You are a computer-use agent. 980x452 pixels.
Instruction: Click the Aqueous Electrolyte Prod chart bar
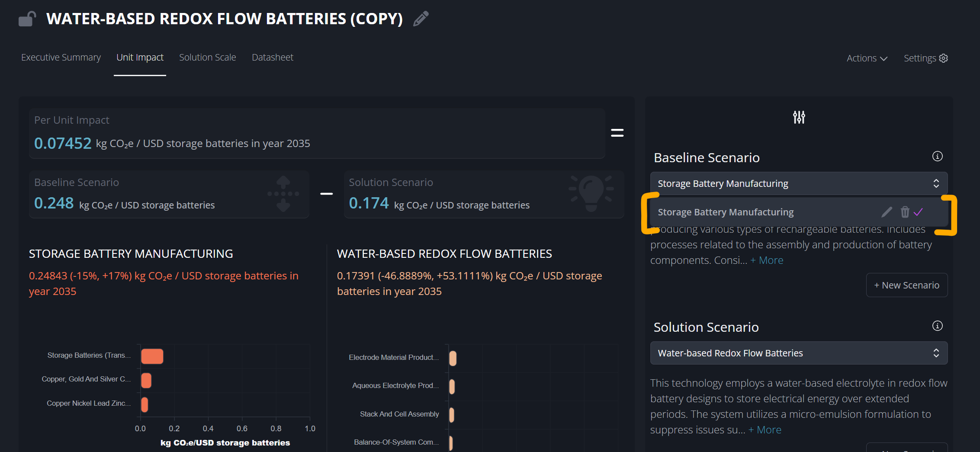pyautogui.click(x=452, y=387)
